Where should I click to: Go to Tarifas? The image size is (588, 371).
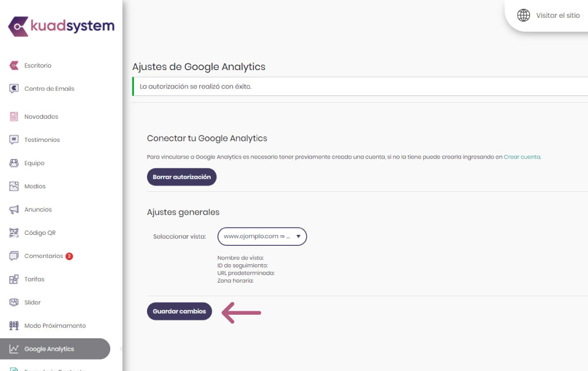pos(34,279)
